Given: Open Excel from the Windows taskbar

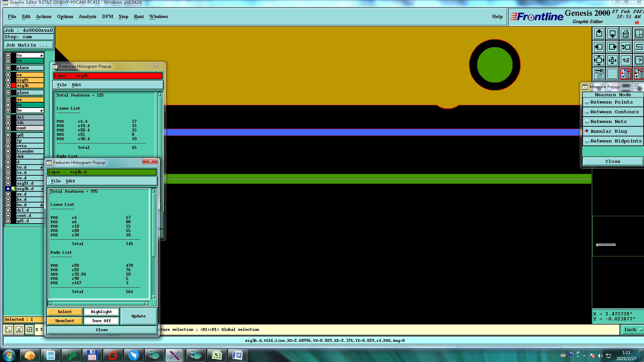Looking at the screenshot, I should point(217,355).
